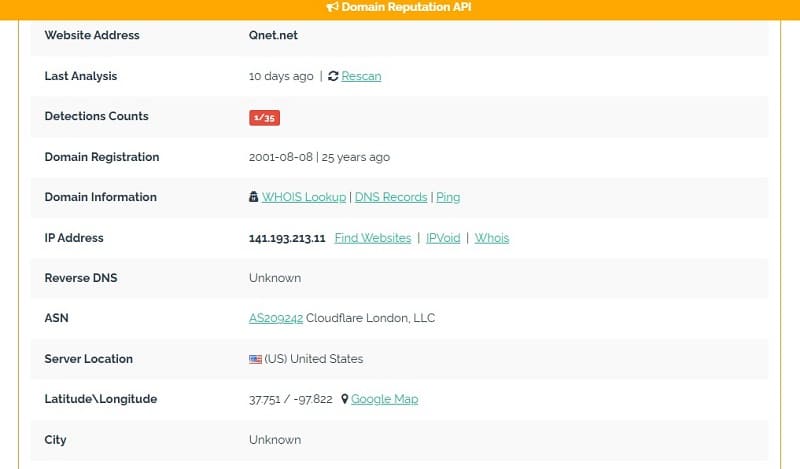Screen dimensions: 800x469
Task: Click '(US) United States' location text
Action: pyautogui.click(x=314, y=359)
